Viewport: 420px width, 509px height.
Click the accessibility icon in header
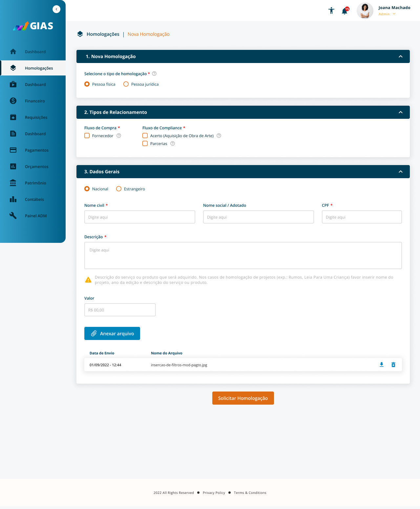(331, 11)
